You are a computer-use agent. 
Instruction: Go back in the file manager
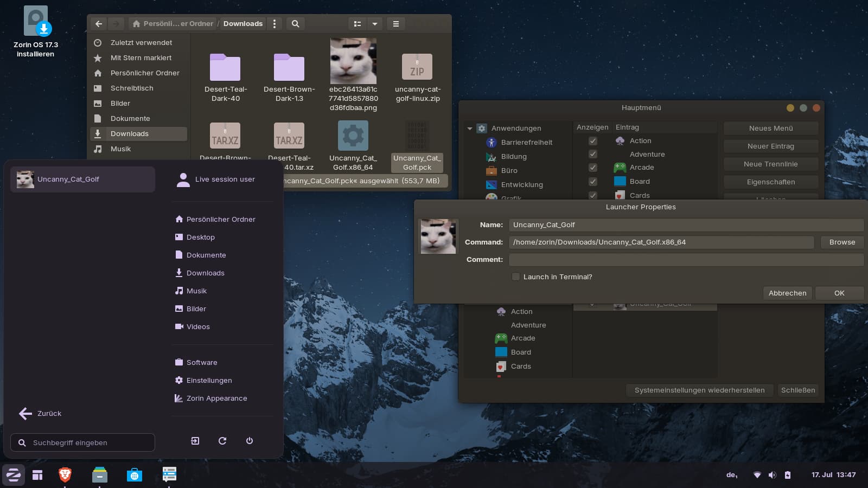coord(99,24)
